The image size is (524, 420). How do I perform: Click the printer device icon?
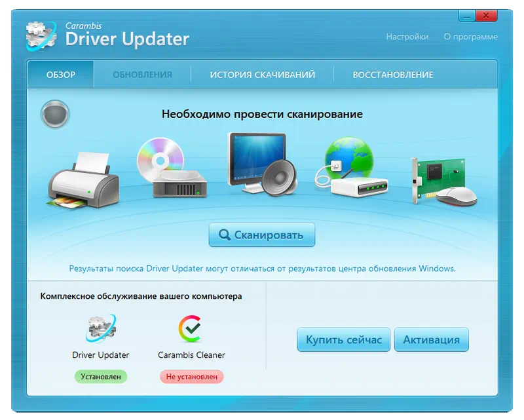click(83, 181)
